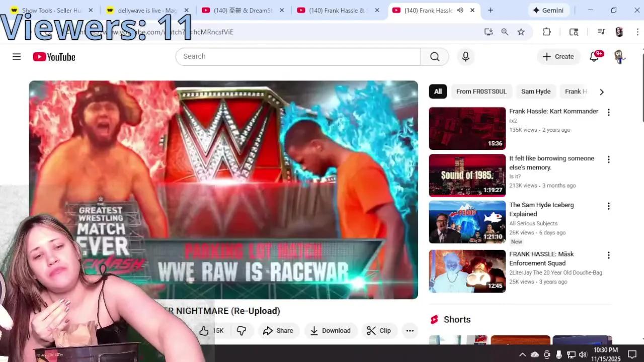Mute the active tab's audio speaker icon
Screen dimensions: 644x362
(460, 10)
